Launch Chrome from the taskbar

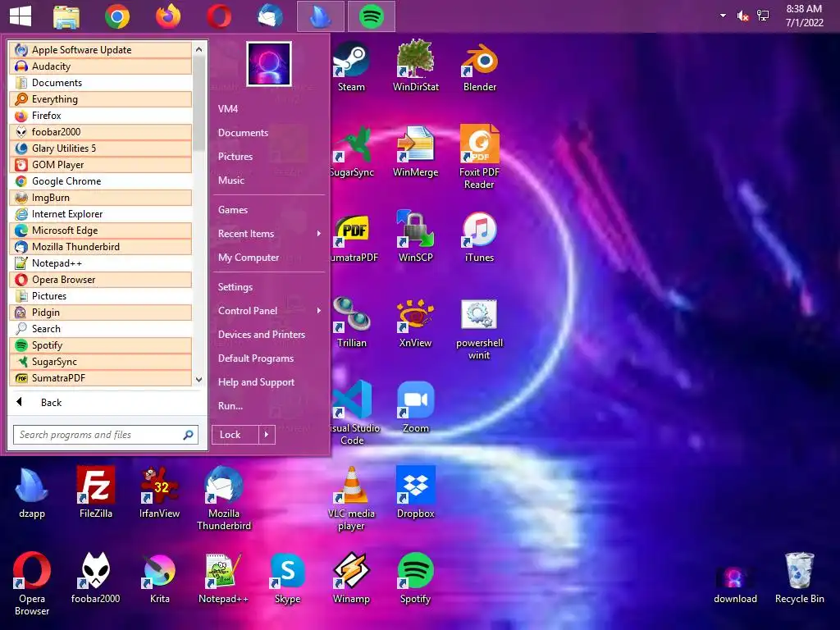(x=117, y=16)
